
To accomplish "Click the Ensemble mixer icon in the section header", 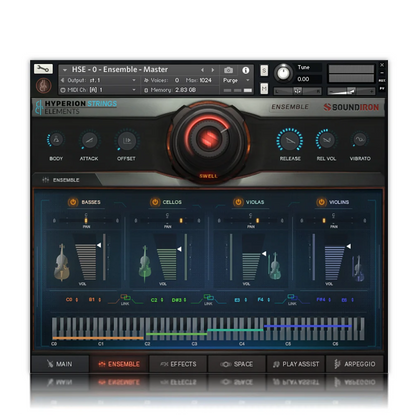I will tap(46, 180).
